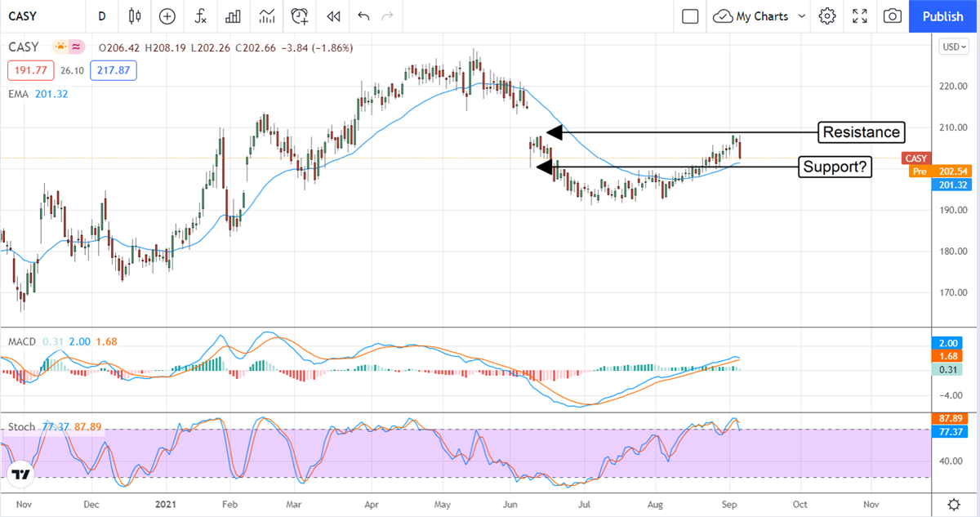The height and width of the screenshot is (517, 980).
Task: Click the 220.00 price scale label
Action: 954,87
